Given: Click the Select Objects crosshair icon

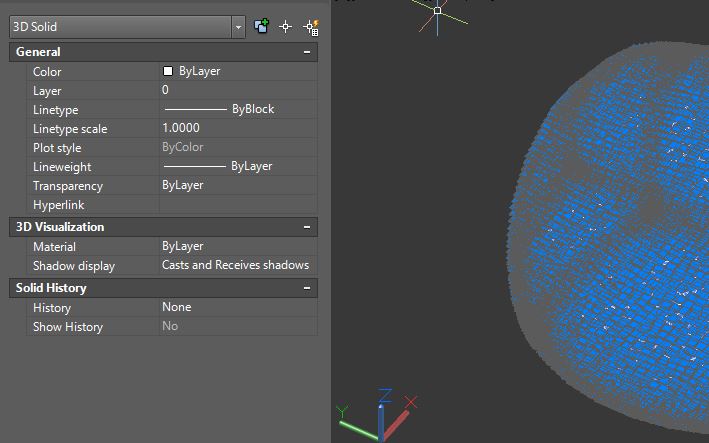Looking at the screenshot, I should (x=285, y=27).
